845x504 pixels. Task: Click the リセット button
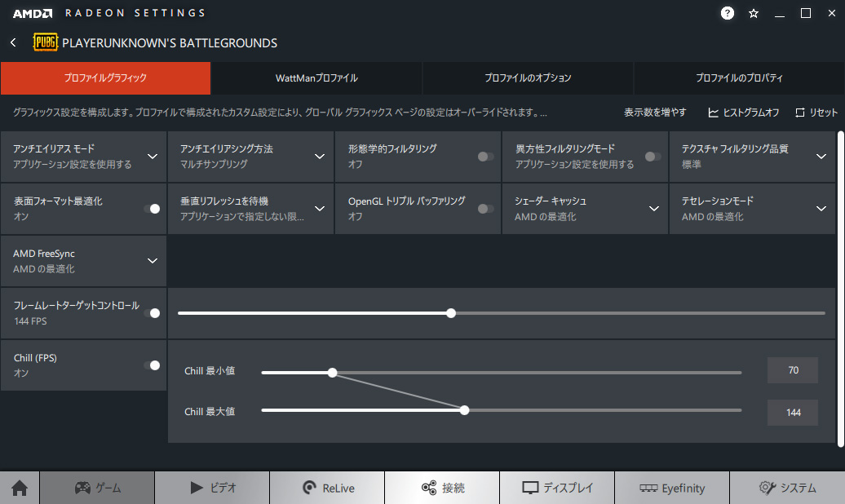pos(816,113)
